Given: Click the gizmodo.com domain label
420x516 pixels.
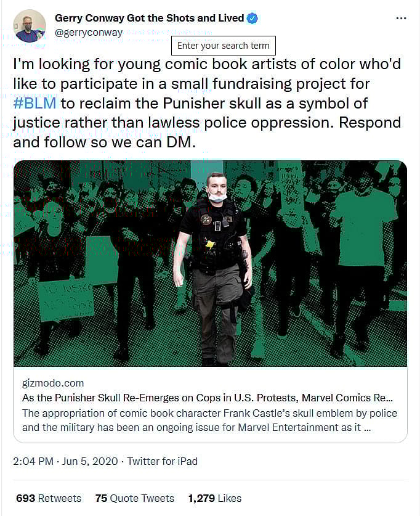Looking at the screenshot, I should click(x=53, y=383).
